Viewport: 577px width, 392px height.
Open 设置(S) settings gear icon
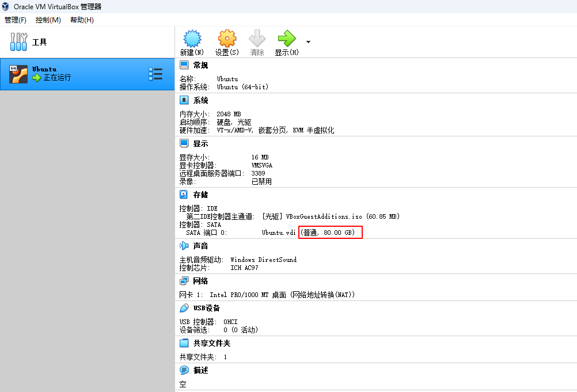click(x=227, y=39)
